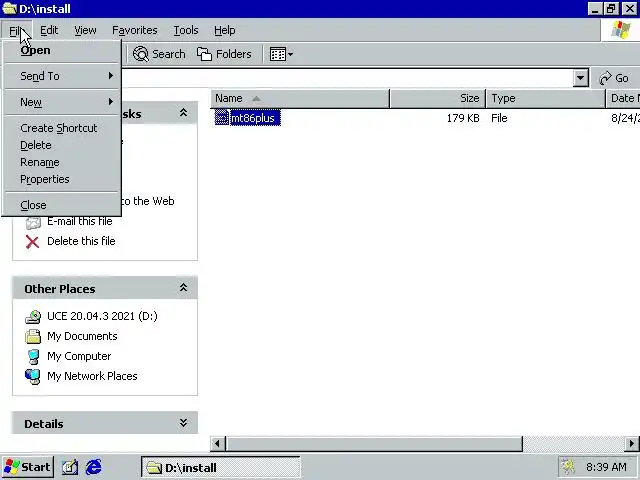Open the Help menu
This screenshot has width=640, height=480.
224,30
